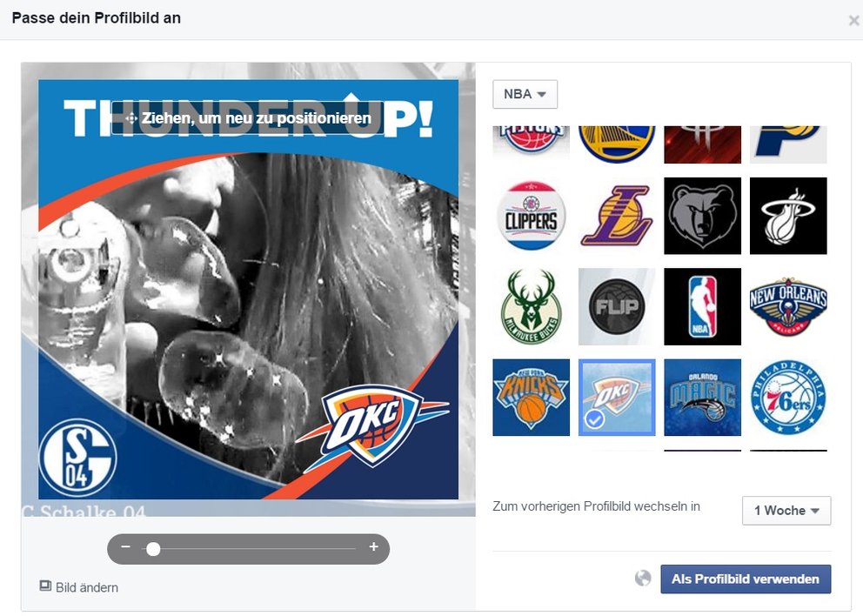
Task: Click the Ziehen, um neu zu positionieren overlay
Action: 248,117
